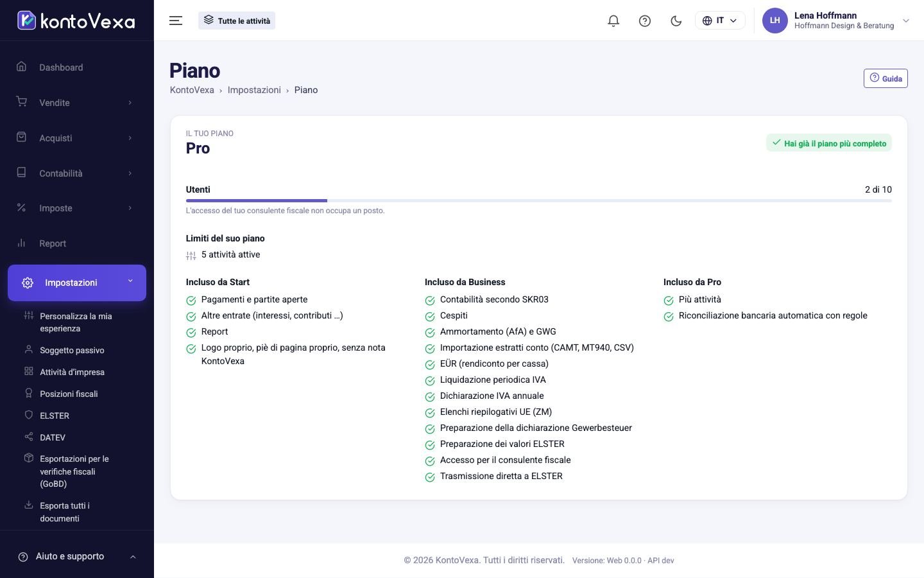Click the Impostazioni gear icon
The image size is (924, 578).
click(28, 283)
